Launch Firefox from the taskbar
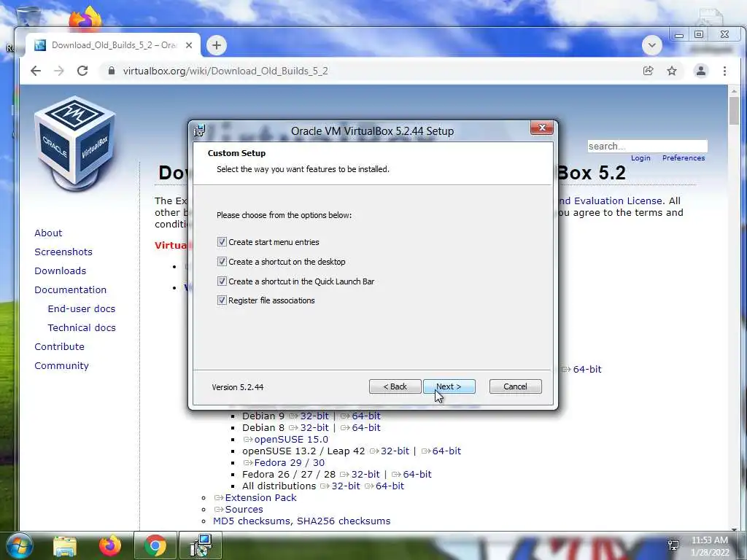The height and width of the screenshot is (560, 747). (x=110, y=545)
